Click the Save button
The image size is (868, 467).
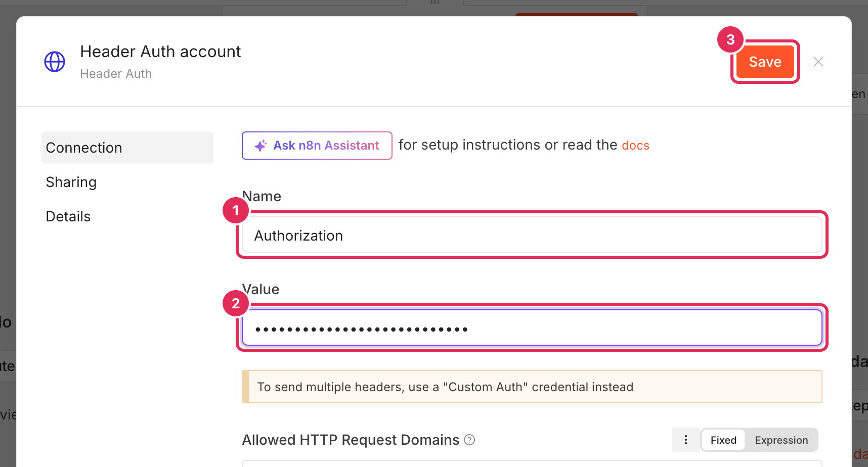(765, 62)
